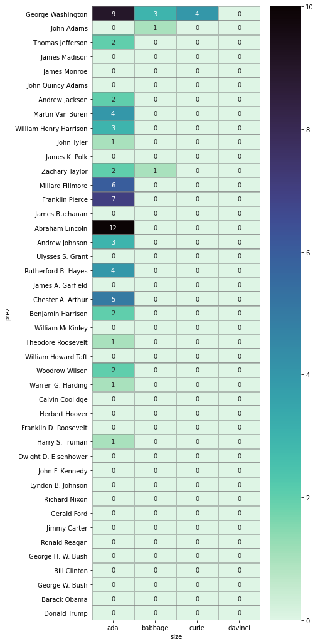Click Harry S. Truman ada cell showing 1
The width and height of the screenshot is (318, 644).
pyautogui.click(x=114, y=441)
